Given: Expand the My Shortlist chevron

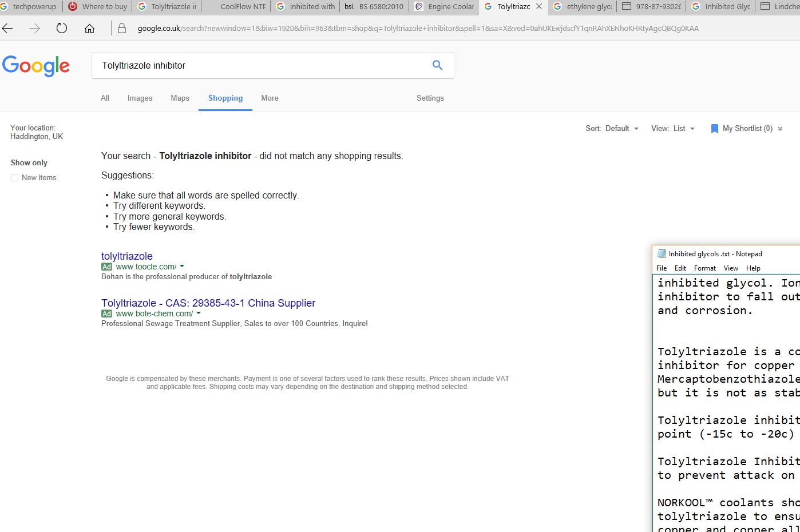Looking at the screenshot, I should click(780, 129).
